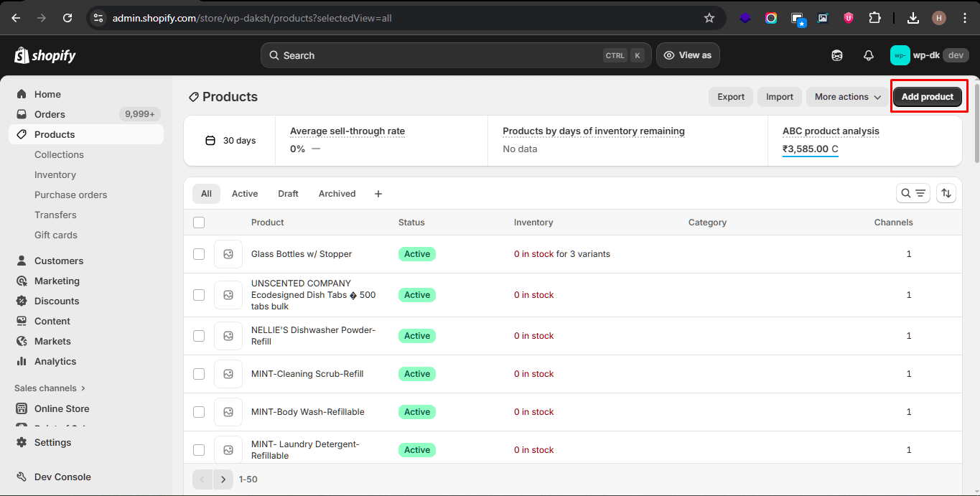Click thumbnail of Glass Bottles w/ Stopper
This screenshot has width=980, height=496.
click(228, 254)
